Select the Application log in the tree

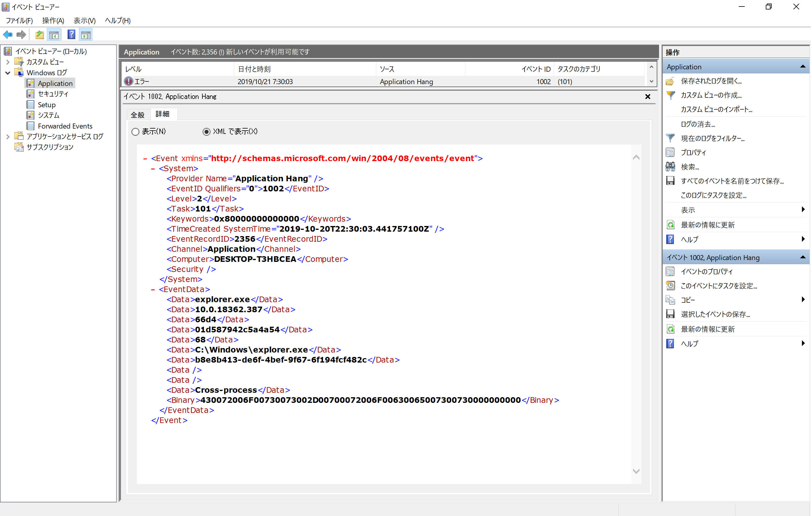point(55,83)
